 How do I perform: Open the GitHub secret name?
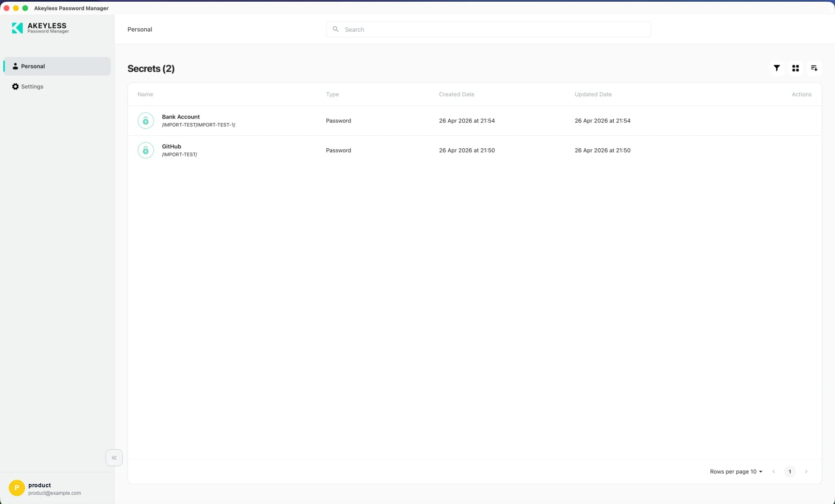tap(172, 147)
